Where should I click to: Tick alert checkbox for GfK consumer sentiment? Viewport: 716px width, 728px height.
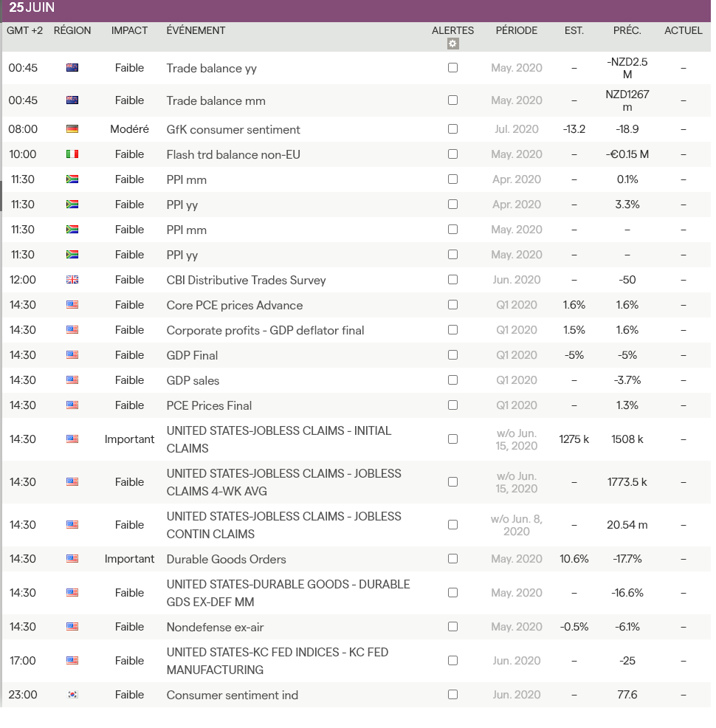point(453,129)
